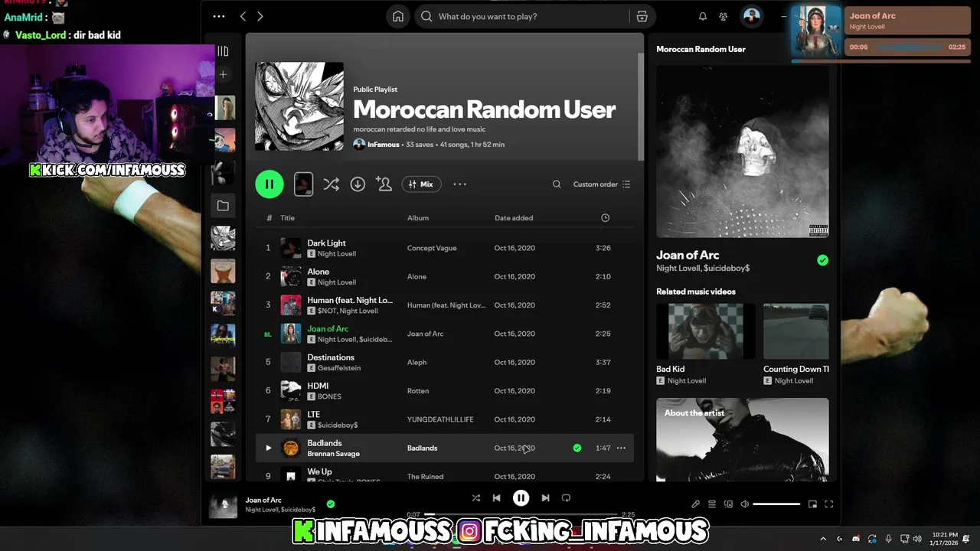Image resolution: width=980 pixels, height=551 pixels.
Task: Open volume icon in Windows system tray
Action: coord(917,539)
